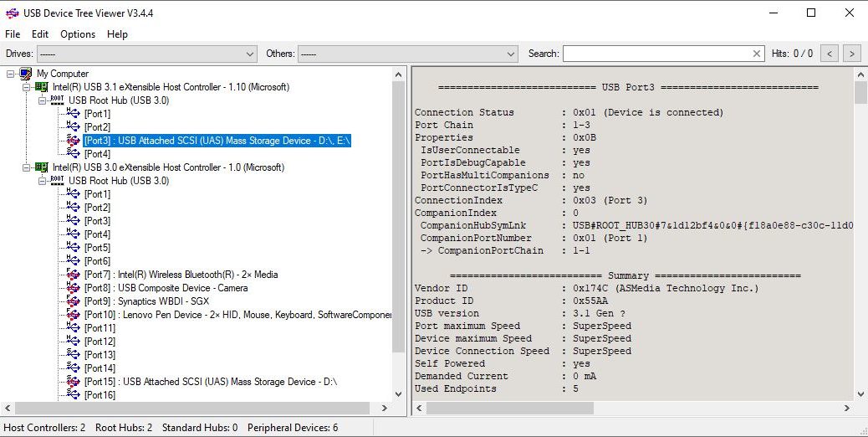Collapse the My Computer tree node
868x437 pixels.
[11, 74]
